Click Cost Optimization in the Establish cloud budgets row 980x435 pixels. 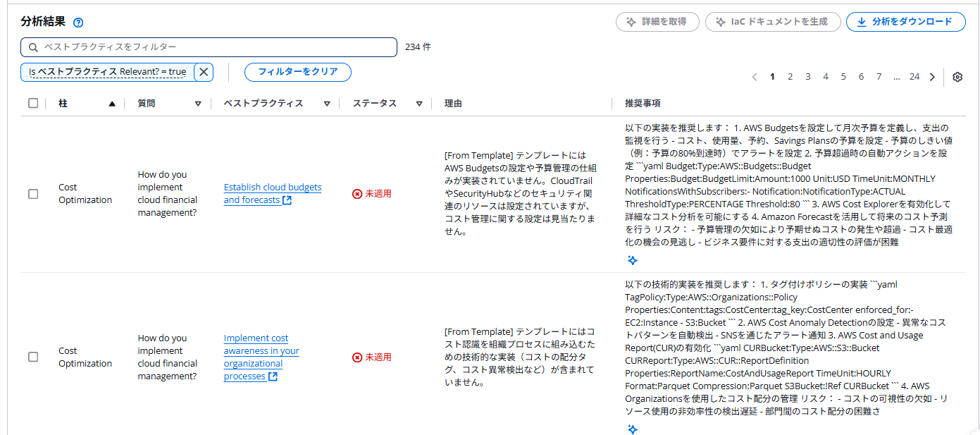tap(85, 194)
